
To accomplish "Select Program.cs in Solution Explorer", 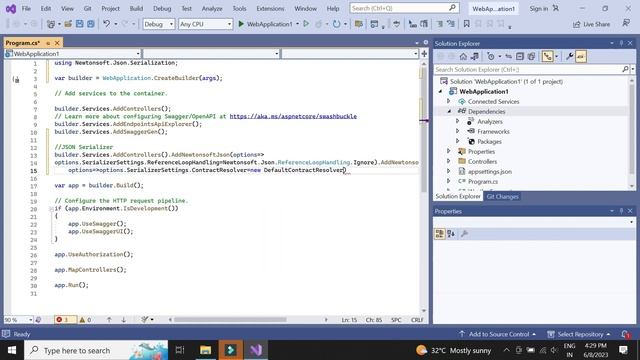I will (x=482, y=181).
